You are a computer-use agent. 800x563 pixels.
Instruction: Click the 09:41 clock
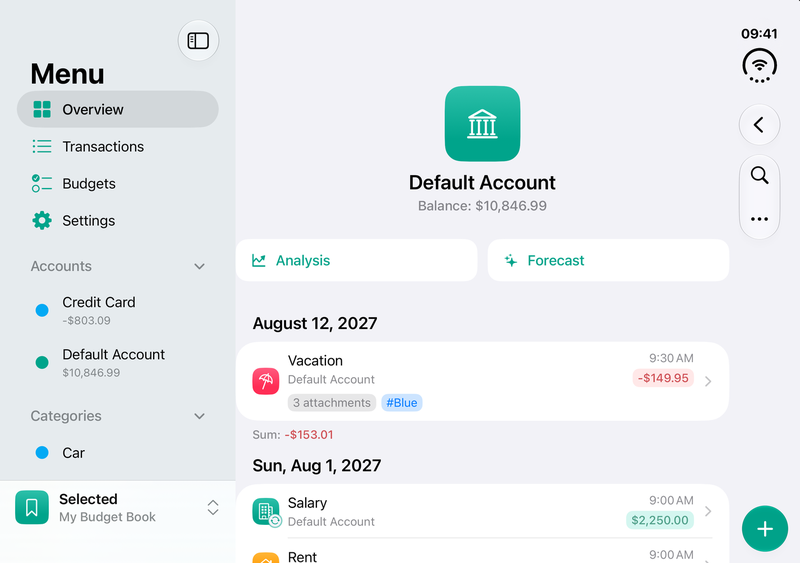pos(759,34)
